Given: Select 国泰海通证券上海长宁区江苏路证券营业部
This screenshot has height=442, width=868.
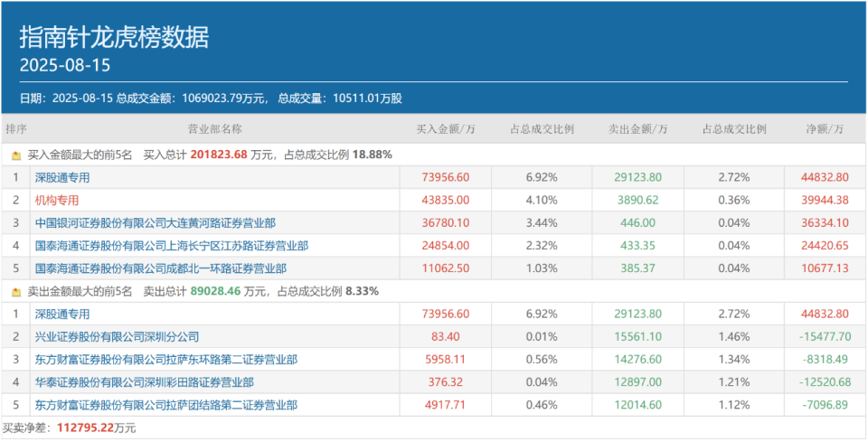Looking at the screenshot, I should 172,245.
